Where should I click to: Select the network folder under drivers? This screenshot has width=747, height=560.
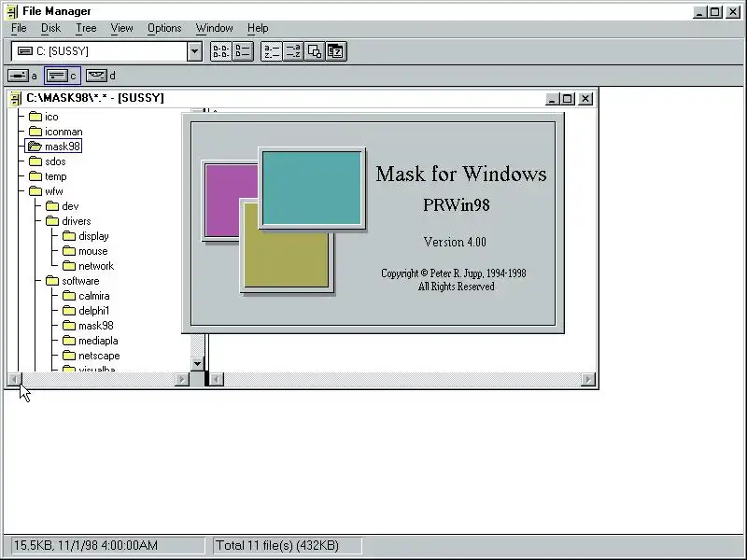pyautogui.click(x=88, y=266)
